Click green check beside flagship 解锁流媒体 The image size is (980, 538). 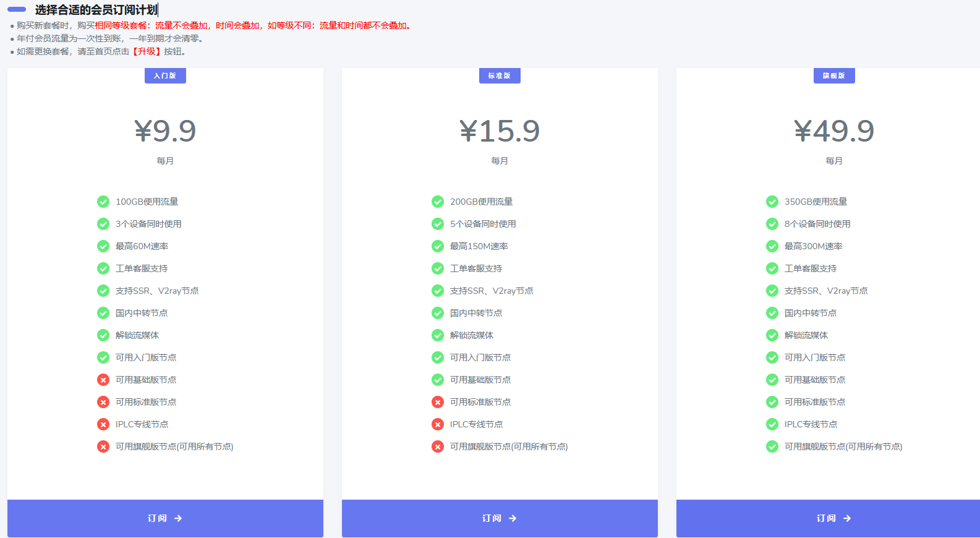point(772,335)
